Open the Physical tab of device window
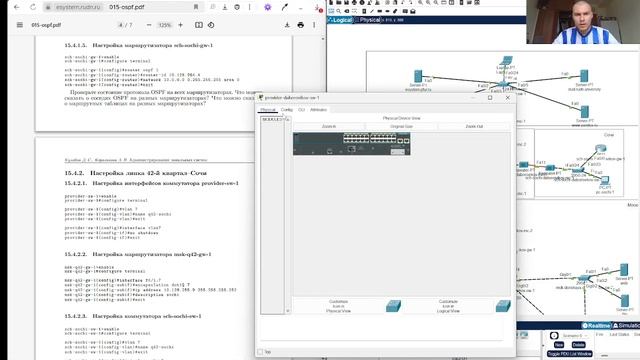The height and width of the screenshot is (360, 640). click(x=268, y=110)
